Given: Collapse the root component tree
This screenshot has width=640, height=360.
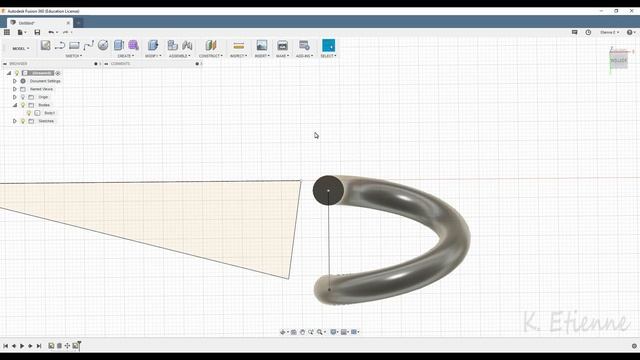Looking at the screenshot, I should (9, 73).
